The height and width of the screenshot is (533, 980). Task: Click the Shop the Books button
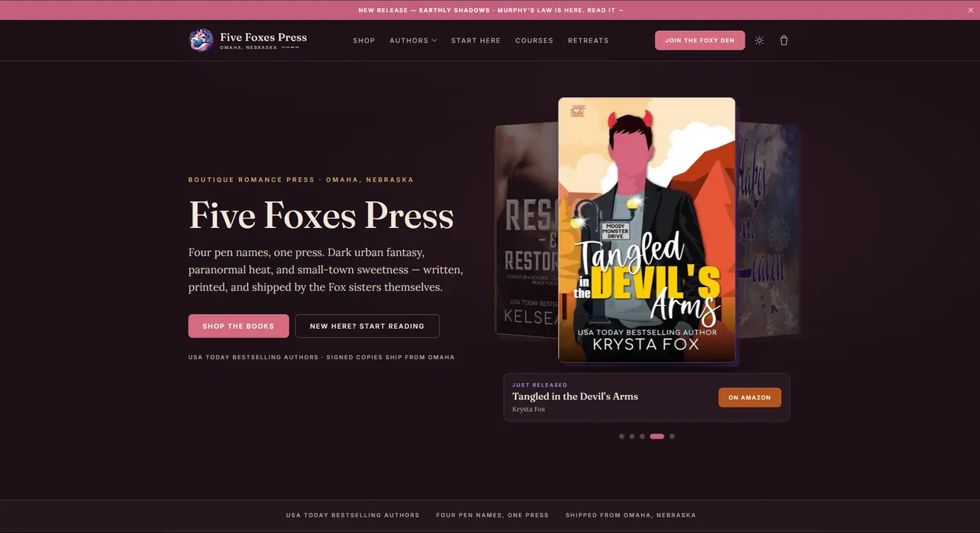coord(238,326)
